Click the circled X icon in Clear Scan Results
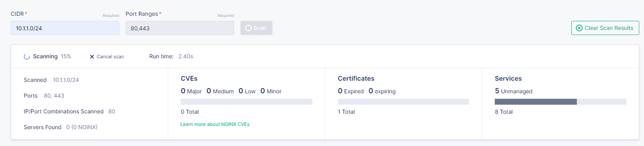This screenshot has height=146, width=644. (x=579, y=28)
